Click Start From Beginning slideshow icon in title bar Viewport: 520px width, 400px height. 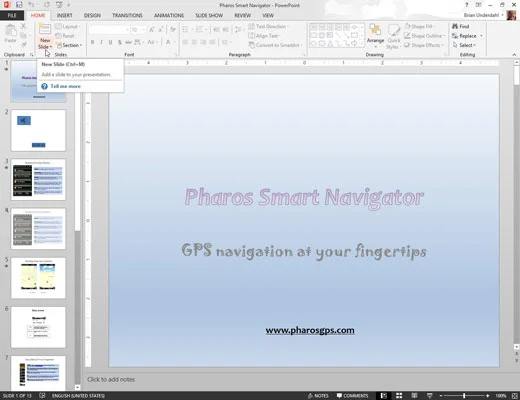[59, 5]
